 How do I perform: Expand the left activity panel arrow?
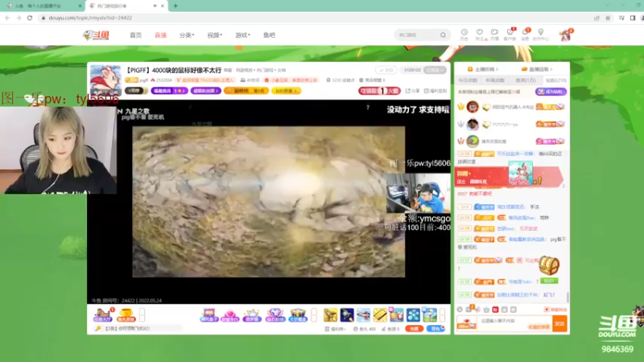(142, 315)
